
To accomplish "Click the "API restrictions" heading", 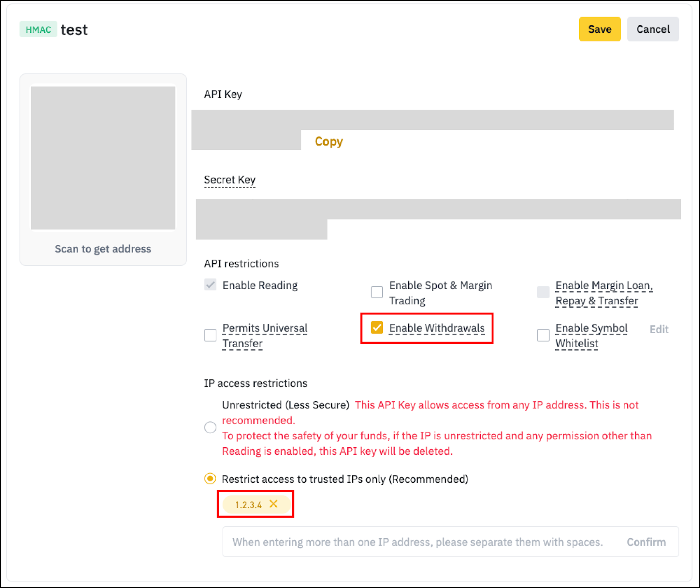I will 241,264.
